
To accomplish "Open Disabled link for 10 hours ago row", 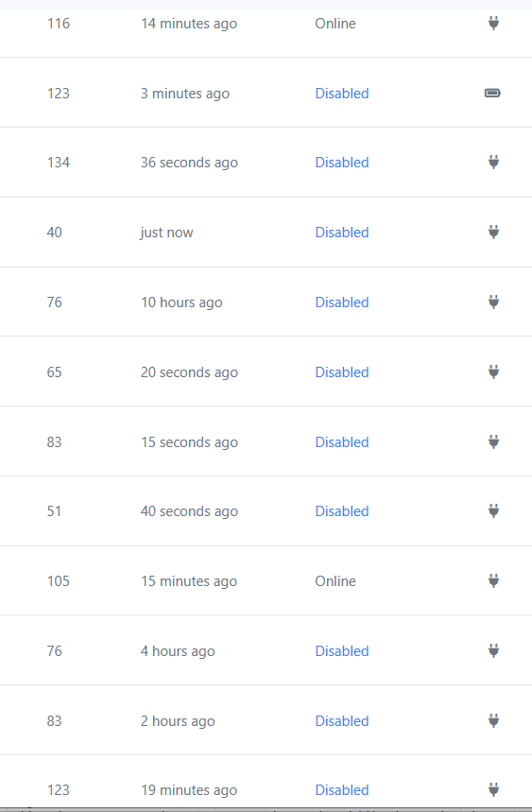I will point(341,302).
